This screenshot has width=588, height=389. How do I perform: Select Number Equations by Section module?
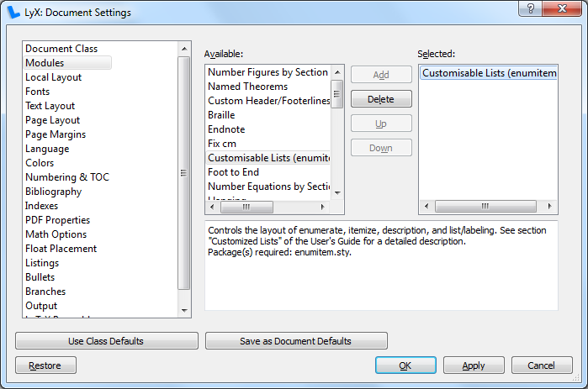268,187
